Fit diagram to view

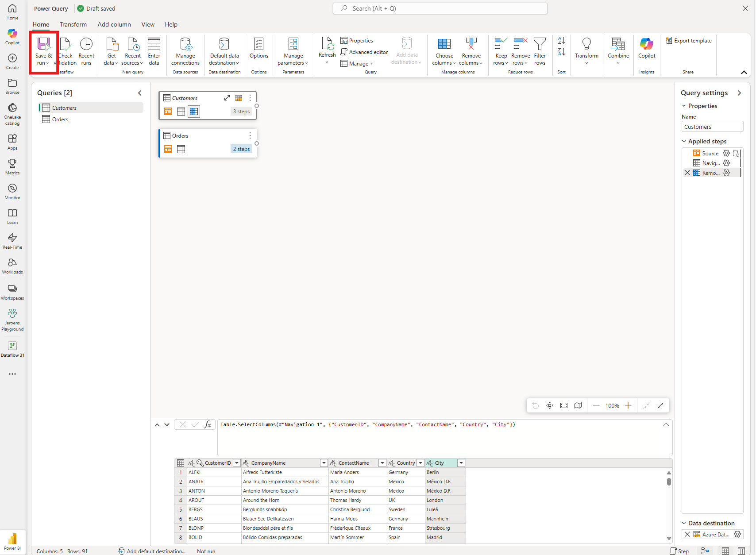[x=564, y=405]
